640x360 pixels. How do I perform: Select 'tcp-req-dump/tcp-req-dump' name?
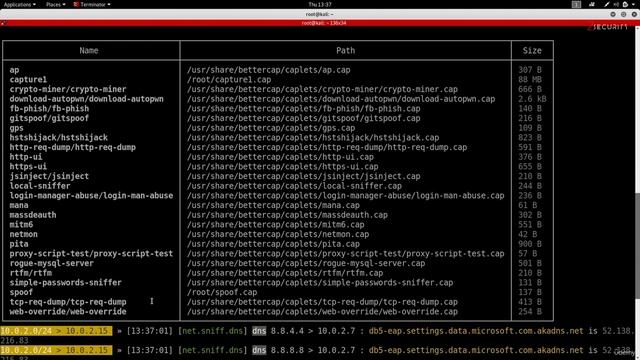click(68, 302)
